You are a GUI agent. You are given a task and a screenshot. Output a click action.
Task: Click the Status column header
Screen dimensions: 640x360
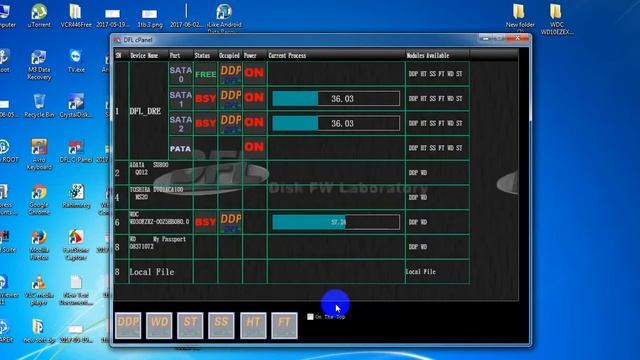[202, 56]
